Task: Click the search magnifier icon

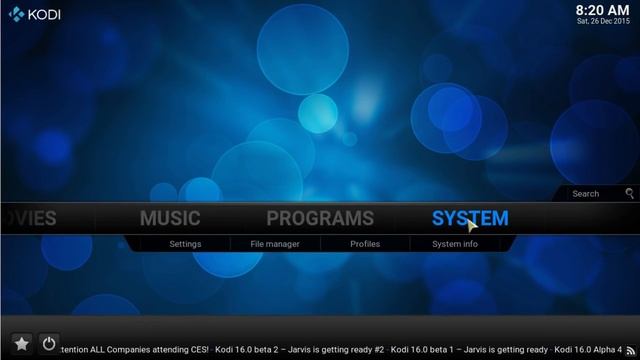Action: 629,193
